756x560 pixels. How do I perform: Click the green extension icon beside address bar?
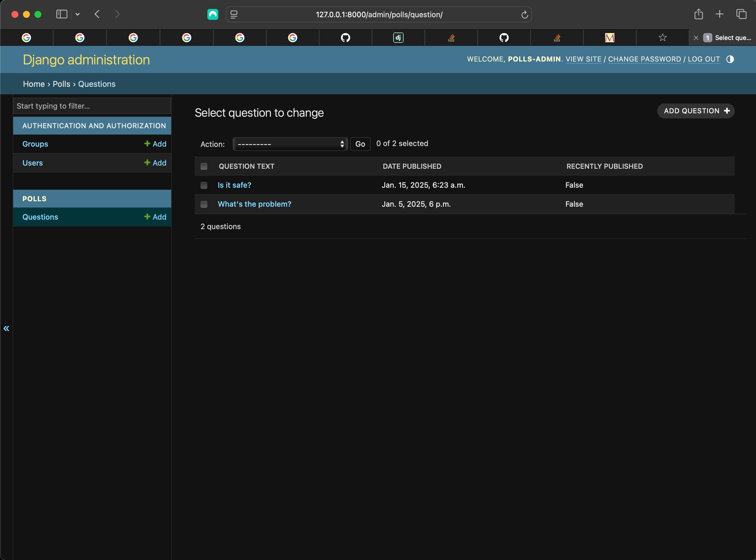point(213,14)
